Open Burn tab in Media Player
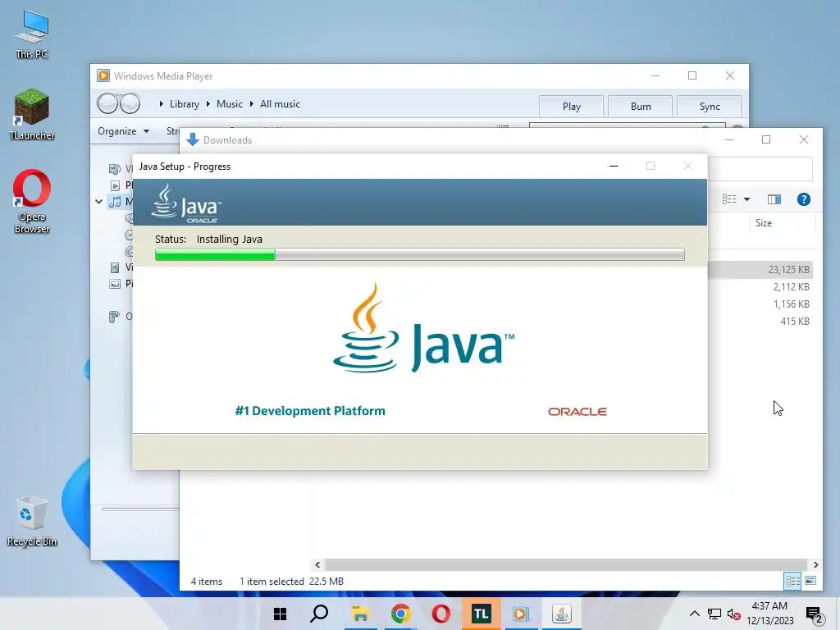Image resolution: width=840 pixels, height=630 pixels. 640,106
